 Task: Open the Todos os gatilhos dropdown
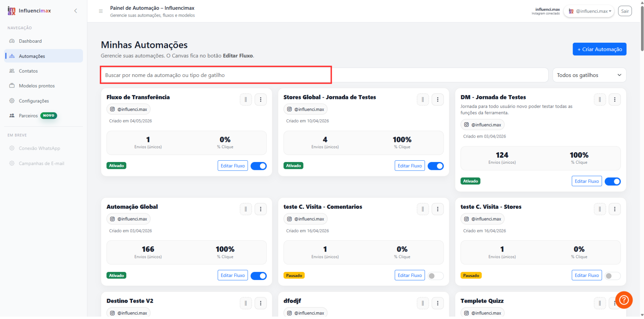[589, 75]
